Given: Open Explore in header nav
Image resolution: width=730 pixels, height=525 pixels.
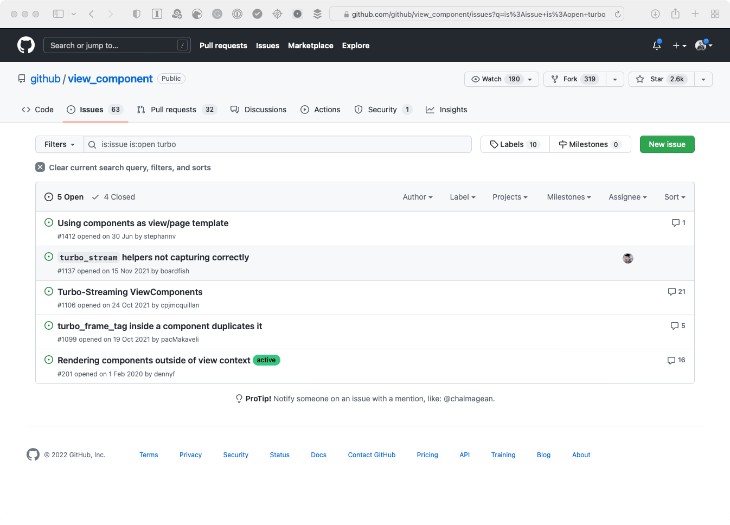Looking at the screenshot, I should (356, 45).
